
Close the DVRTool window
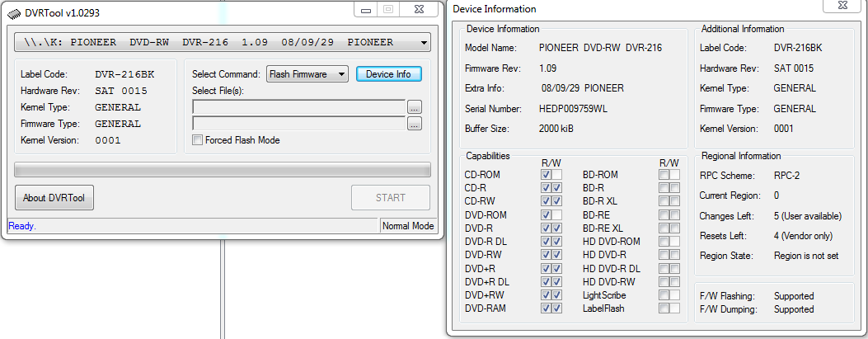[x=420, y=9]
